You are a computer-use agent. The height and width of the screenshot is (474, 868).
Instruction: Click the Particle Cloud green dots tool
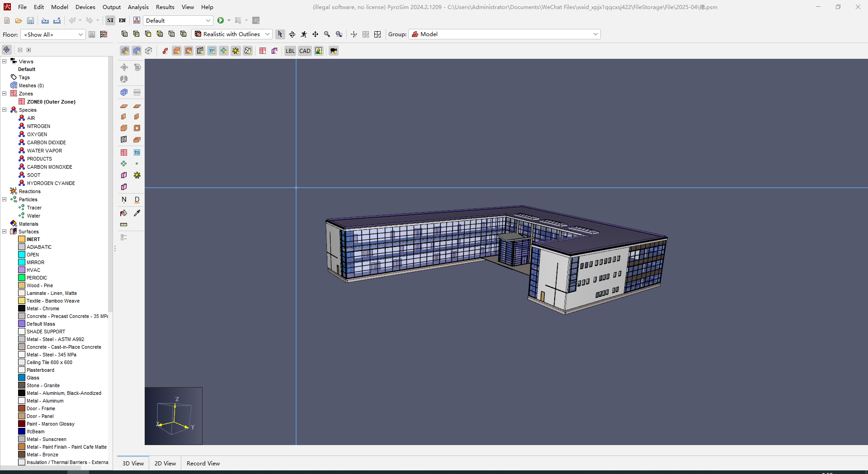pos(124,163)
